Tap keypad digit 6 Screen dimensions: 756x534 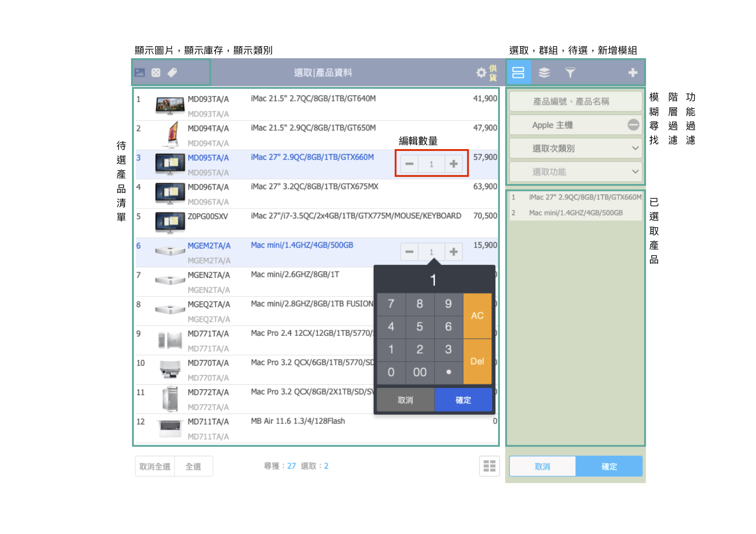tap(448, 327)
